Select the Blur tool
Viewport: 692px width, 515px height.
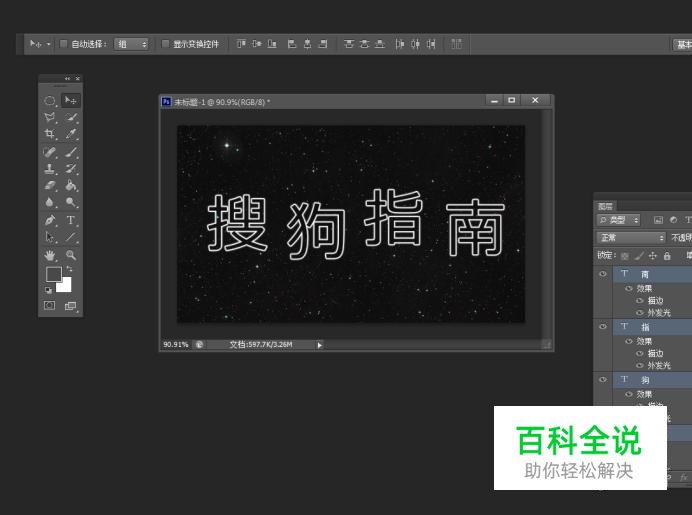(50, 202)
